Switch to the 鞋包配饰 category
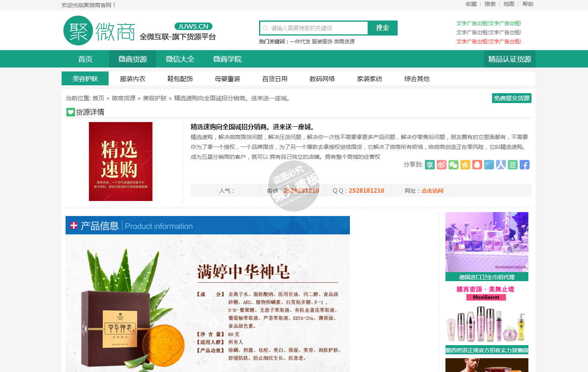The width and height of the screenshot is (588, 372). (x=180, y=79)
